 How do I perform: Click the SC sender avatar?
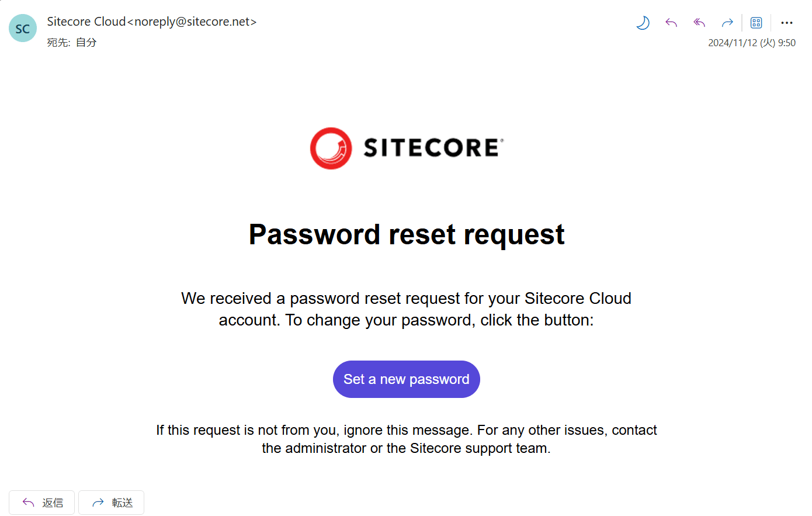coord(23,29)
